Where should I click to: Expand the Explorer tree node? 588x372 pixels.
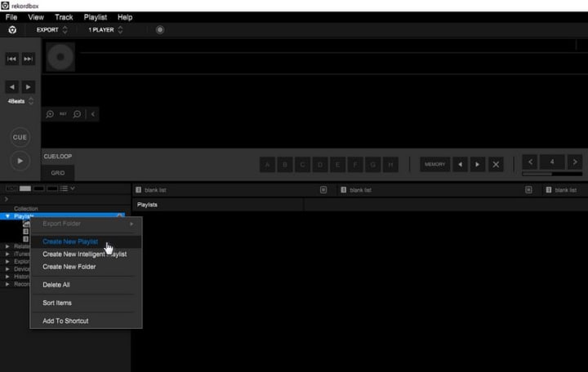coord(7,261)
